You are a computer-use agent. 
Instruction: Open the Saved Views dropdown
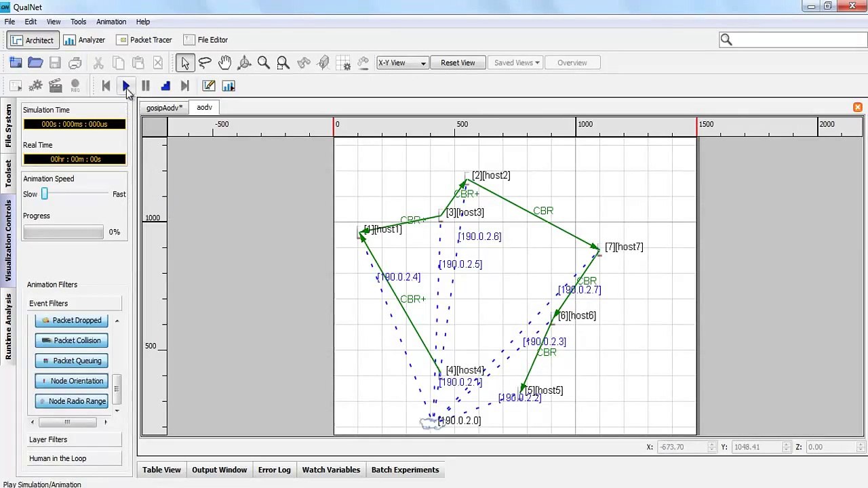tap(517, 63)
